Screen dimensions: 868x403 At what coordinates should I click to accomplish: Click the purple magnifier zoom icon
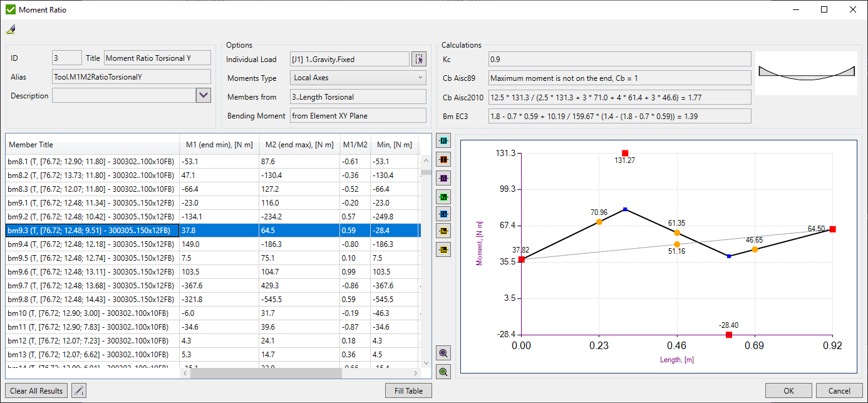(443, 354)
